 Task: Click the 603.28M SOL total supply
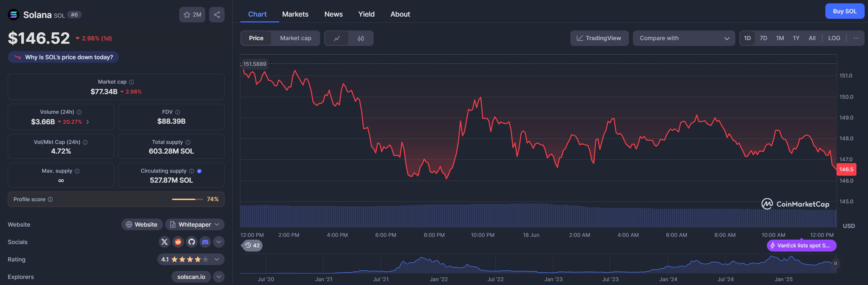[171, 151]
